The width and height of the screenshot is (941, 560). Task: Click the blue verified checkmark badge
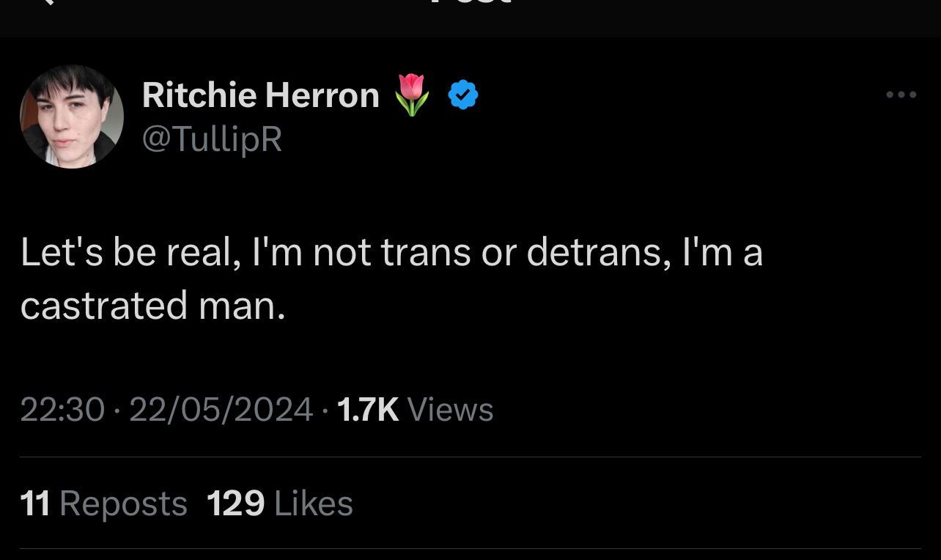click(463, 95)
